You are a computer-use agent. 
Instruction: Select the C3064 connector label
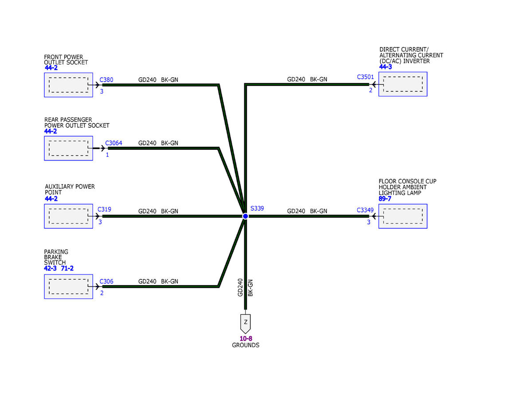tap(113, 143)
